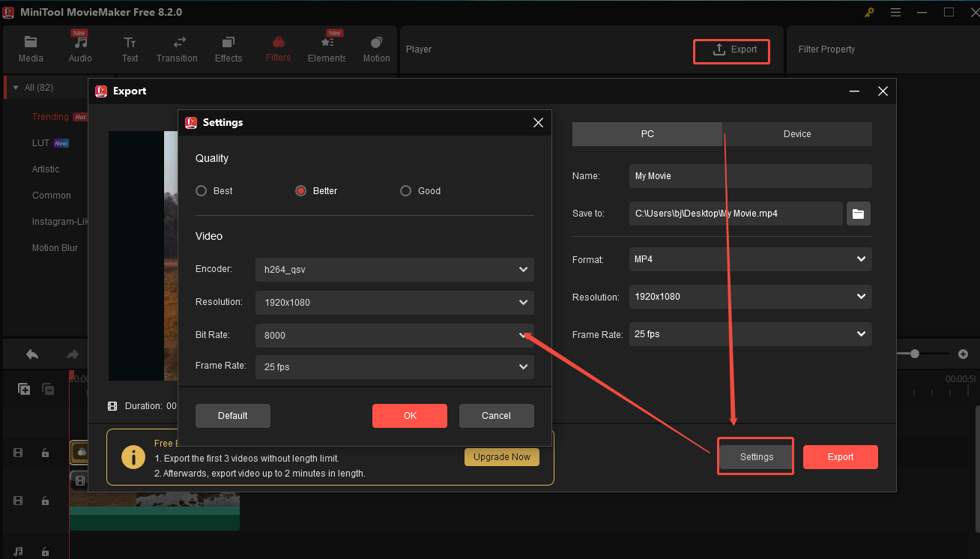The width and height of the screenshot is (980, 559).
Task: Click the Default button
Action: click(x=233, y=416)
